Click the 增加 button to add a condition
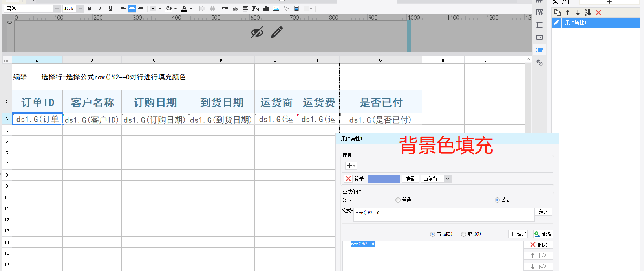 pyautogui.click(x=518, y=234)
